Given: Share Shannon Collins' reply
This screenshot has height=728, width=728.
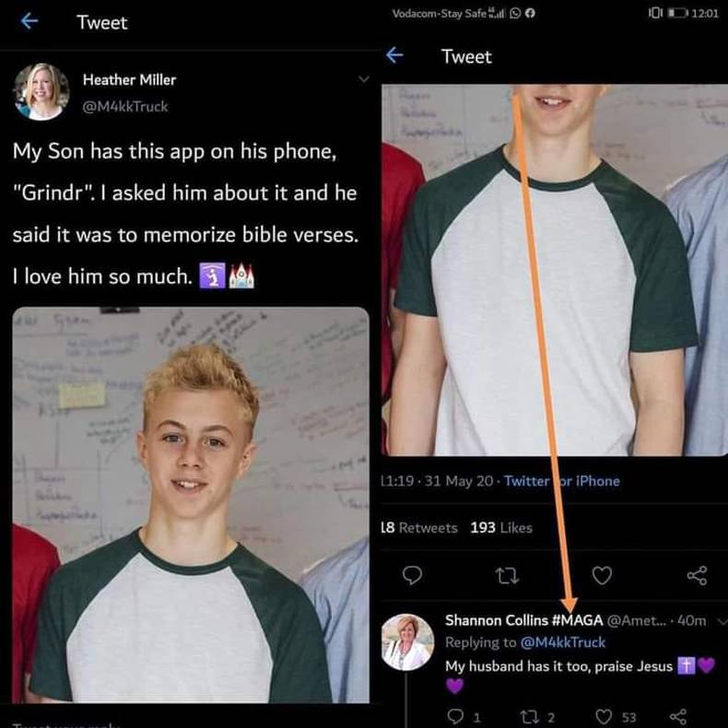Looking at the screenshot, I should point(678,717).
